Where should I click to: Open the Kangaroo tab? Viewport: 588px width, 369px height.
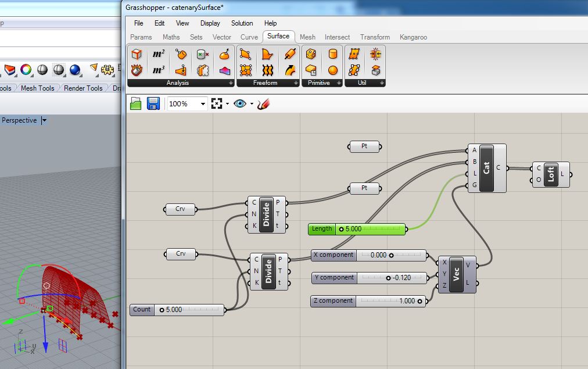click(413, 37)
